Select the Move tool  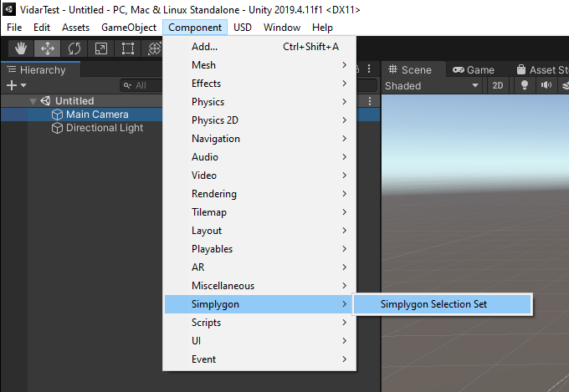46,48
